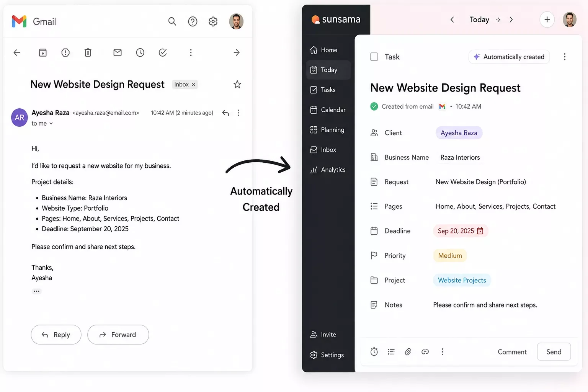588x392 pixels.
Task: Open deadline date picker Sep 20, 2025
Action: [x=461, y=231]
